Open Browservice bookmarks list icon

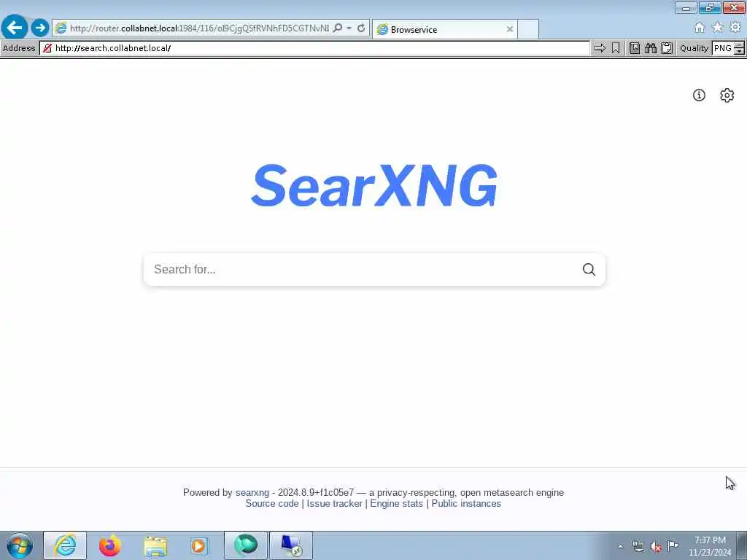pyautogui.click(x=635, y=48)
